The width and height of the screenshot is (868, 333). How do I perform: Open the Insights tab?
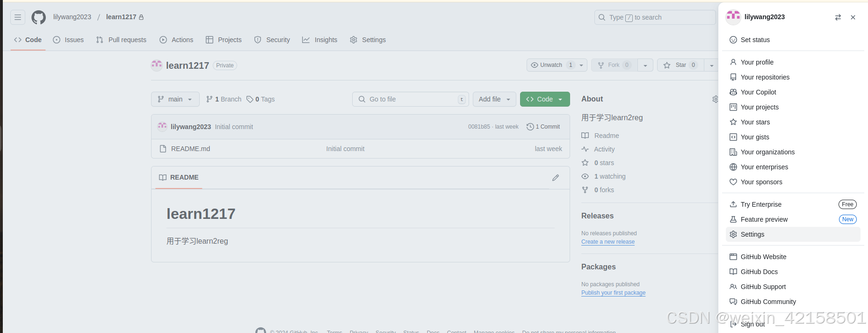(319, 40)
